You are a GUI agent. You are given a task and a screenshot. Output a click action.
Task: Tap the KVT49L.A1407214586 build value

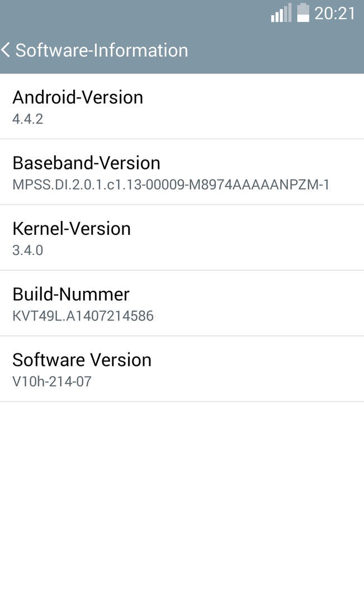coord(83,316)
